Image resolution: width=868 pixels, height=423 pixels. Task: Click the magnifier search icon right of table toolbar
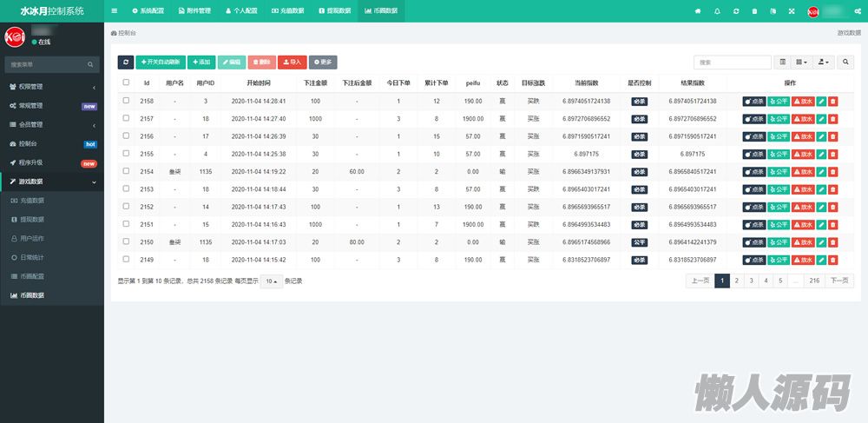[846, 63]
